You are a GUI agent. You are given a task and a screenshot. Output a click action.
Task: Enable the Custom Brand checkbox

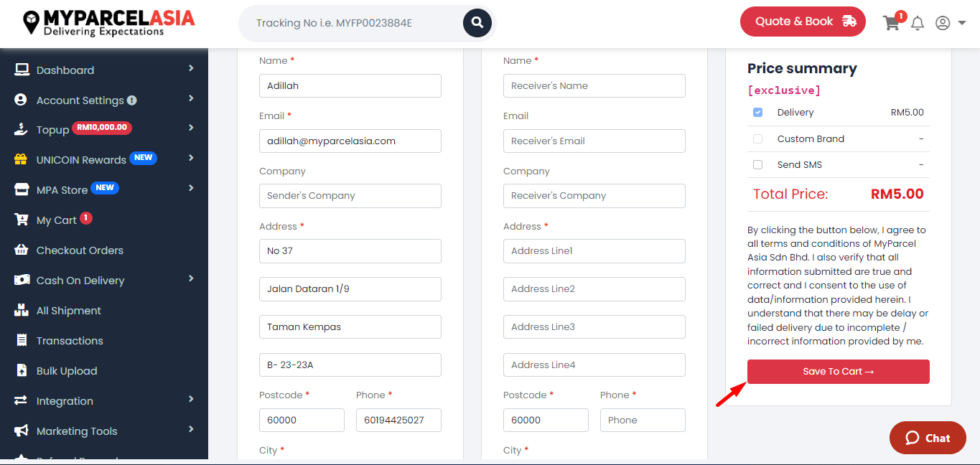click(757, 139)
